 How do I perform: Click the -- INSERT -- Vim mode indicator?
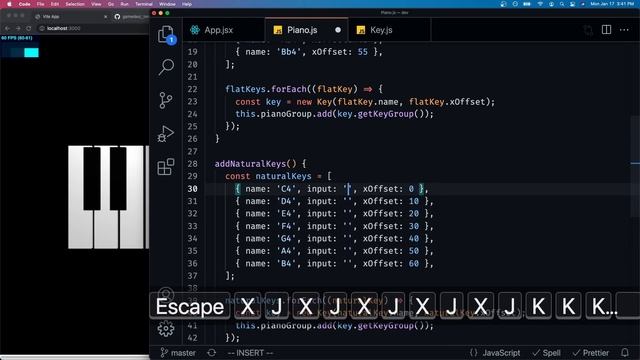click(250, 353)
